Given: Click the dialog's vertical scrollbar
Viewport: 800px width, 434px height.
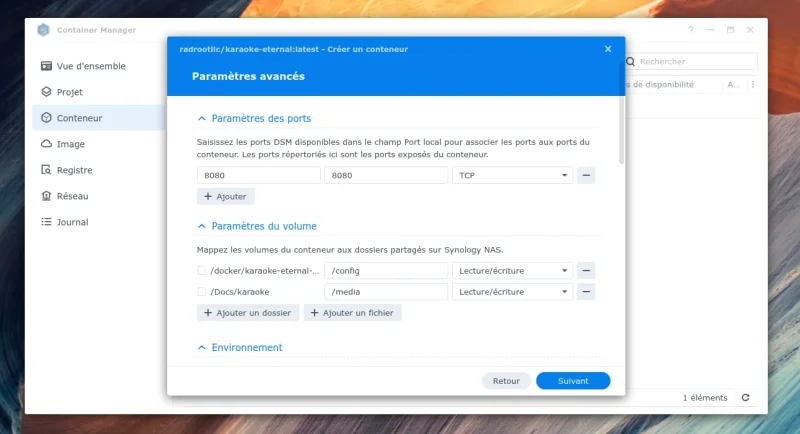Looking at the screenshot, I should click(621, 130).
